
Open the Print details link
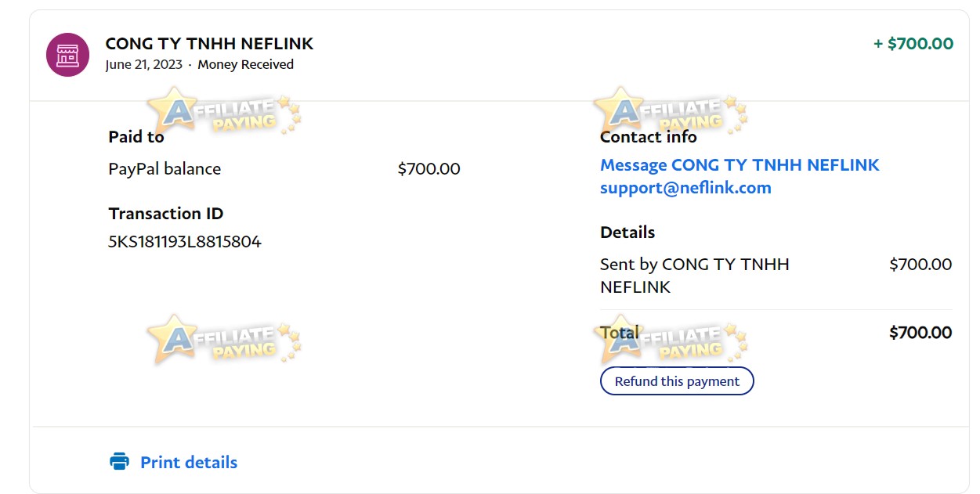[189, 463]
